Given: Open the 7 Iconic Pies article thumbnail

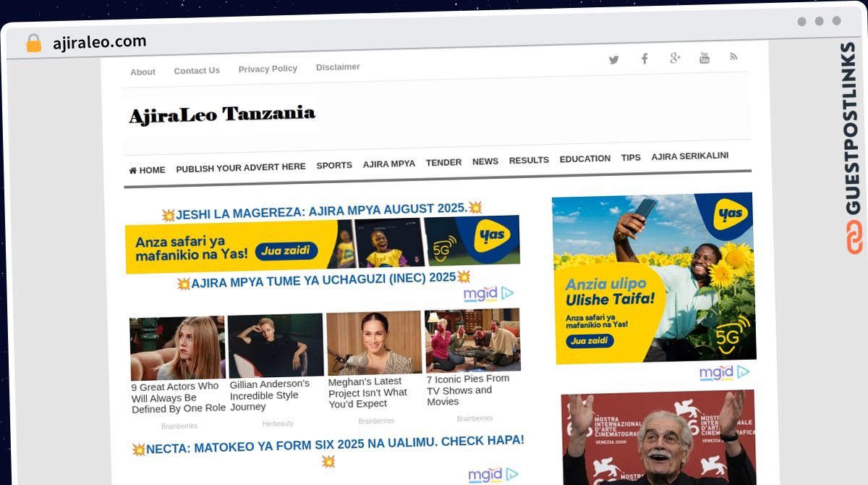Looking at the screenshot, I should [472, 340].
